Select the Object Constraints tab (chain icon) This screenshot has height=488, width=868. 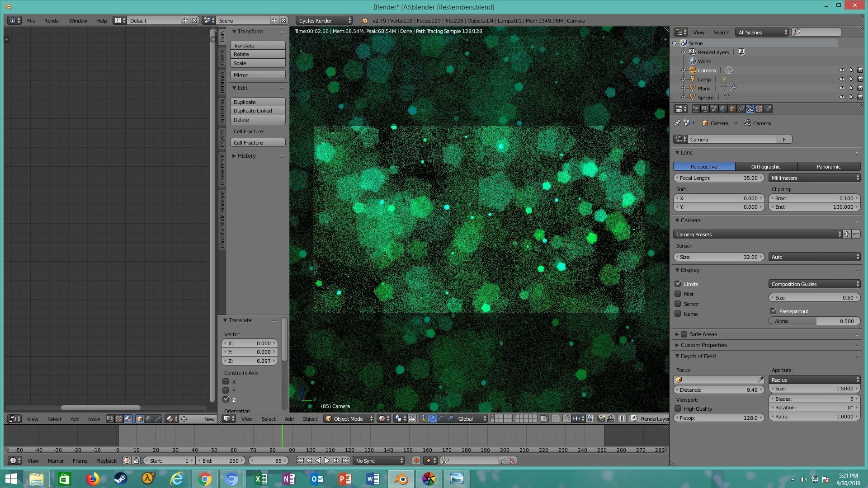(741, 109)
